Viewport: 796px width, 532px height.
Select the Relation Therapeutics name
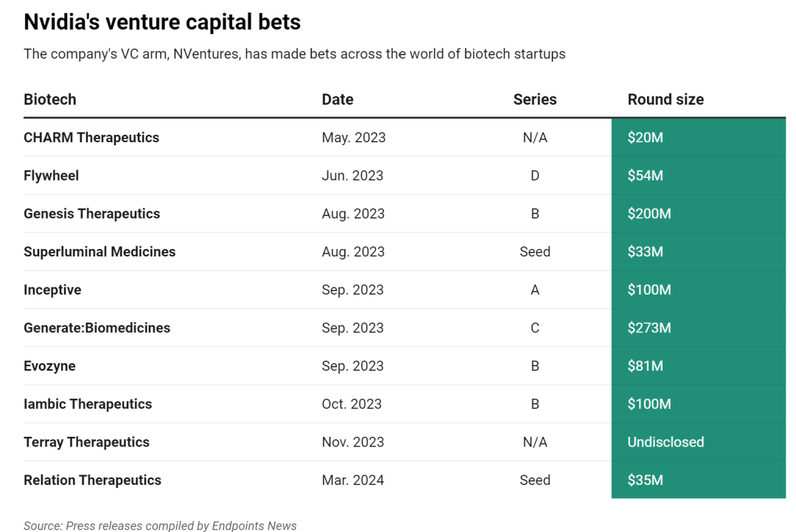click(92, 480)
